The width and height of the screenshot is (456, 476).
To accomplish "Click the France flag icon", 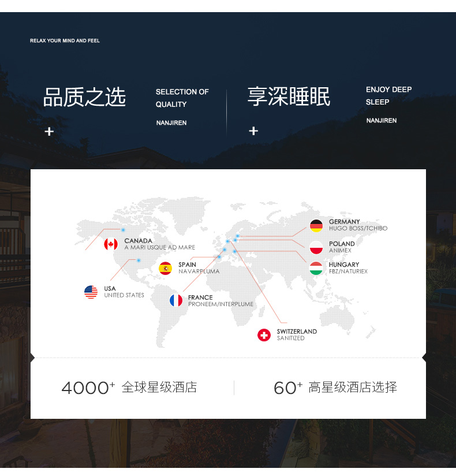I will point(176,300).
